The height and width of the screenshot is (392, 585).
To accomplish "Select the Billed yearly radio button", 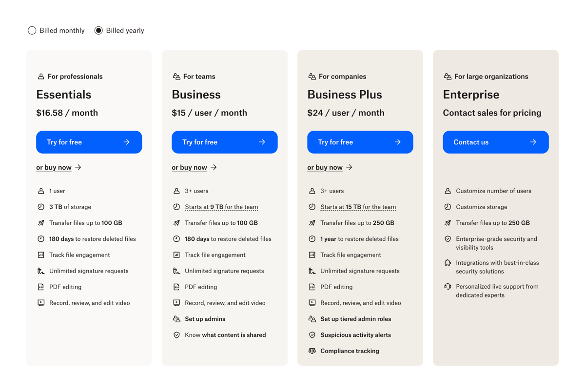I will pos(98,30).
